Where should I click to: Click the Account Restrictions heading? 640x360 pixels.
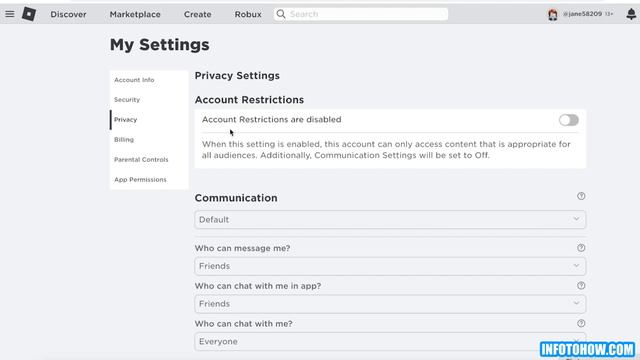click(x=249, y=100)
